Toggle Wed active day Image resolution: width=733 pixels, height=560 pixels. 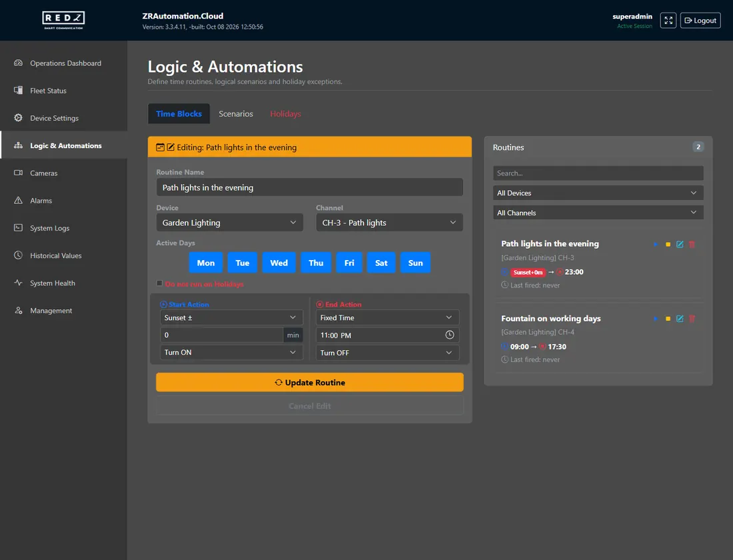(x=279, y=263)
